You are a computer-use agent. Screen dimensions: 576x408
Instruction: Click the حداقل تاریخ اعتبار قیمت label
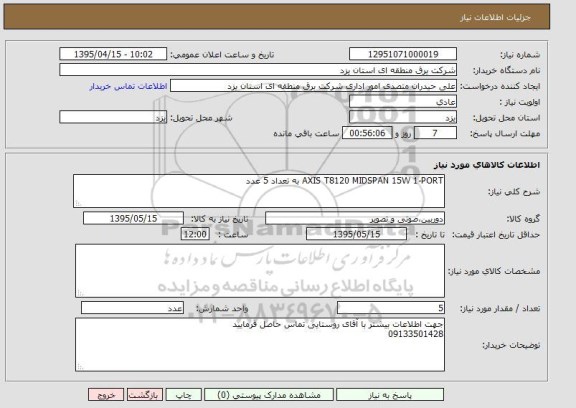coord(496,235)
